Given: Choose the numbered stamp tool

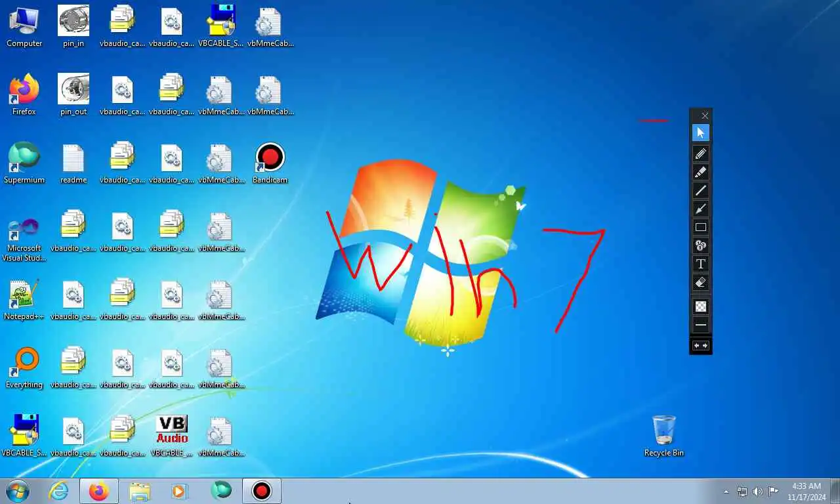Looking at the screenshot, I should point(701,245).
